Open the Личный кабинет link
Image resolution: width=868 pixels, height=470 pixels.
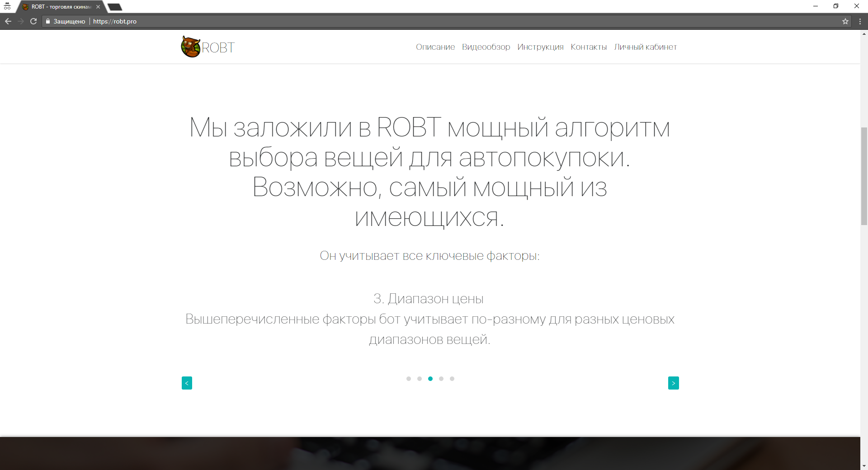tap(645, 47)
